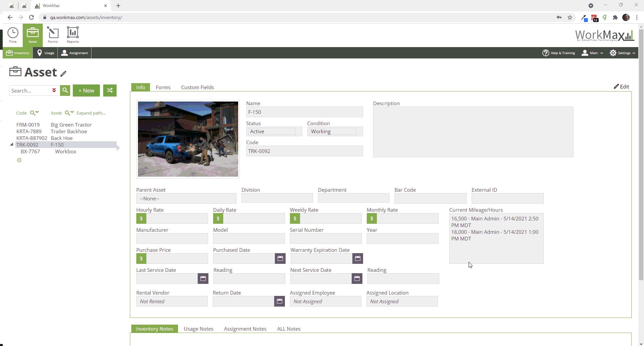Screen dimensions: 644x346
Task: Click the F-150 truck photo thumbnail
Action: point(188,139)
